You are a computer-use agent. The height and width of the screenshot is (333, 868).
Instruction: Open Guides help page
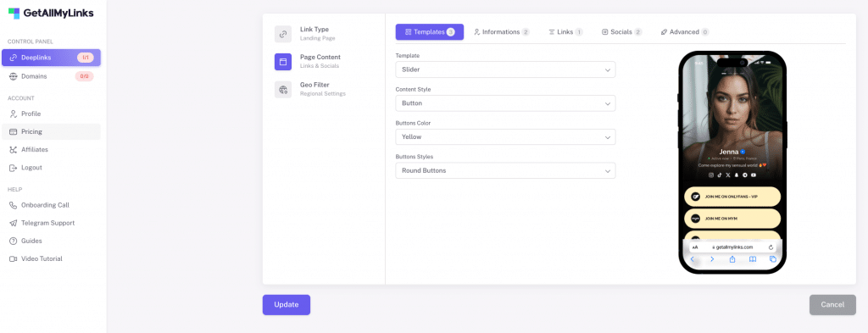[x=51, y=241]
